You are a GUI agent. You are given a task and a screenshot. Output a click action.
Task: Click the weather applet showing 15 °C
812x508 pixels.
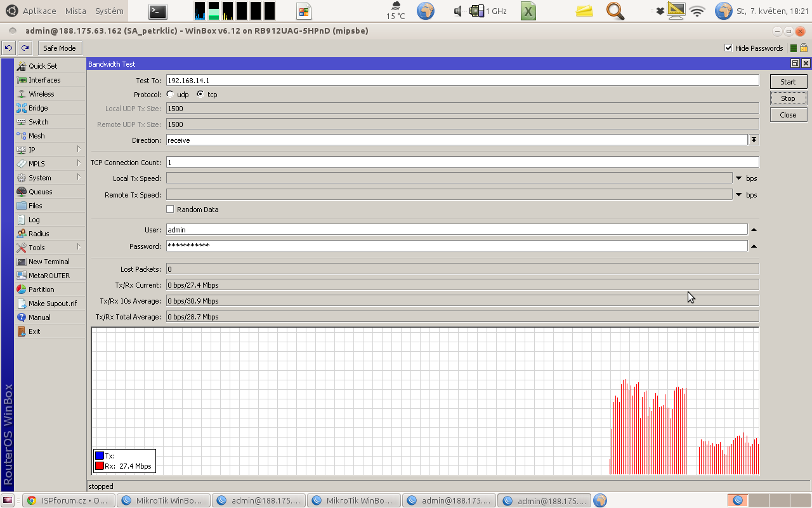click(396, 11)
